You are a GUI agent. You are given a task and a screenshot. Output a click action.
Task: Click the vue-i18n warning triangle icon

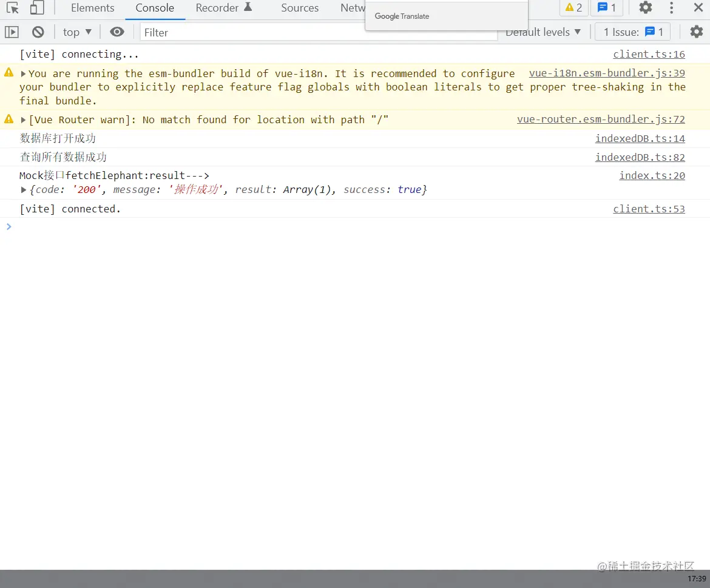[8, 72]
